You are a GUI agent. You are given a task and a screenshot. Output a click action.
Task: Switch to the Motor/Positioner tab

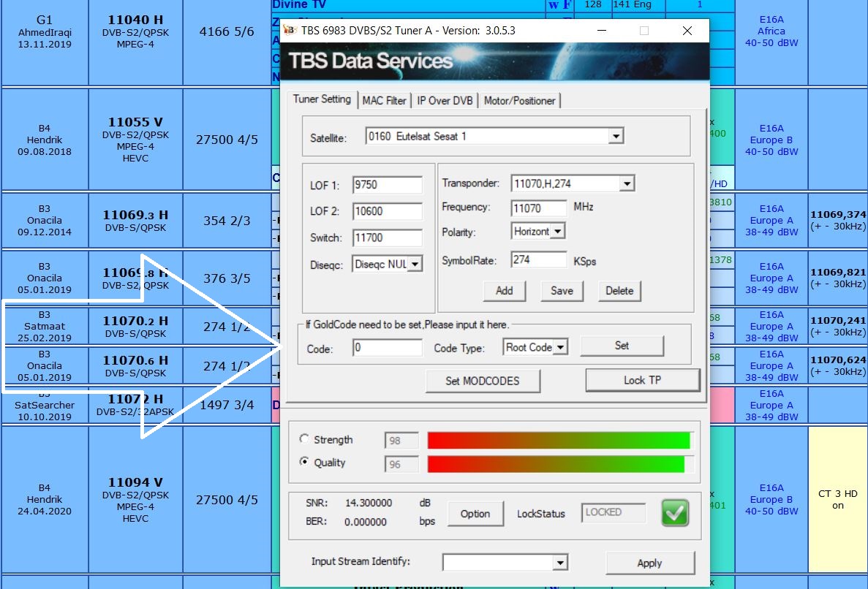tap(519, 101)
